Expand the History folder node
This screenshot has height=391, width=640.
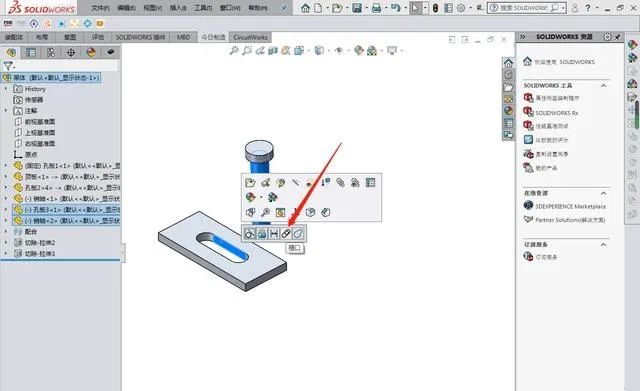coord(6,89)
